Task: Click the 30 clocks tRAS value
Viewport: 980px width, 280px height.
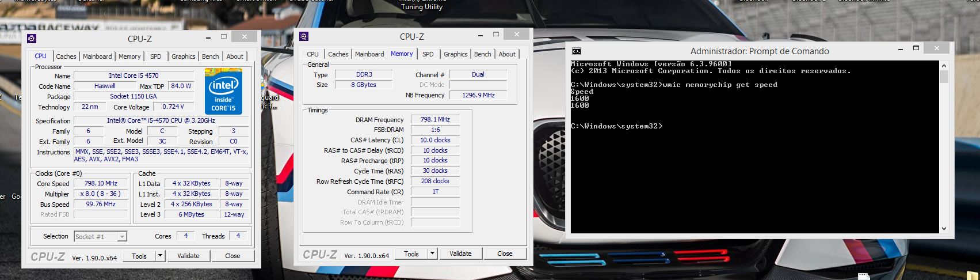Action: coord(435,171)
